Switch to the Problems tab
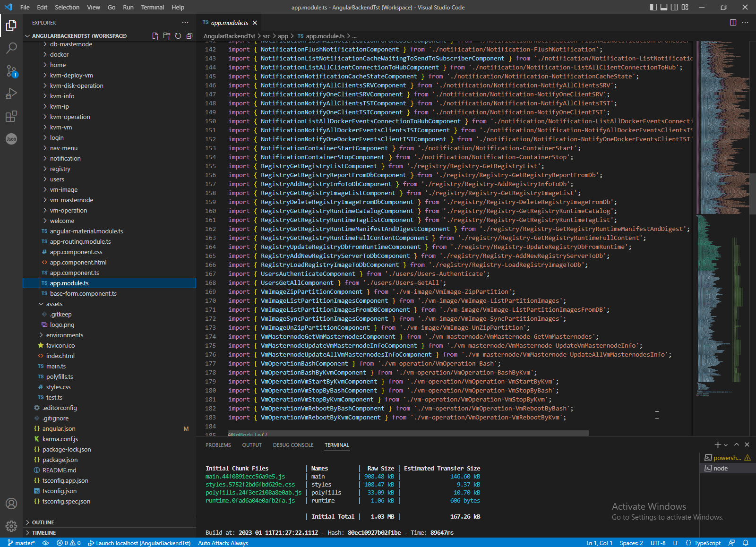This screenshot has height=547, width=756. point(218,444)
